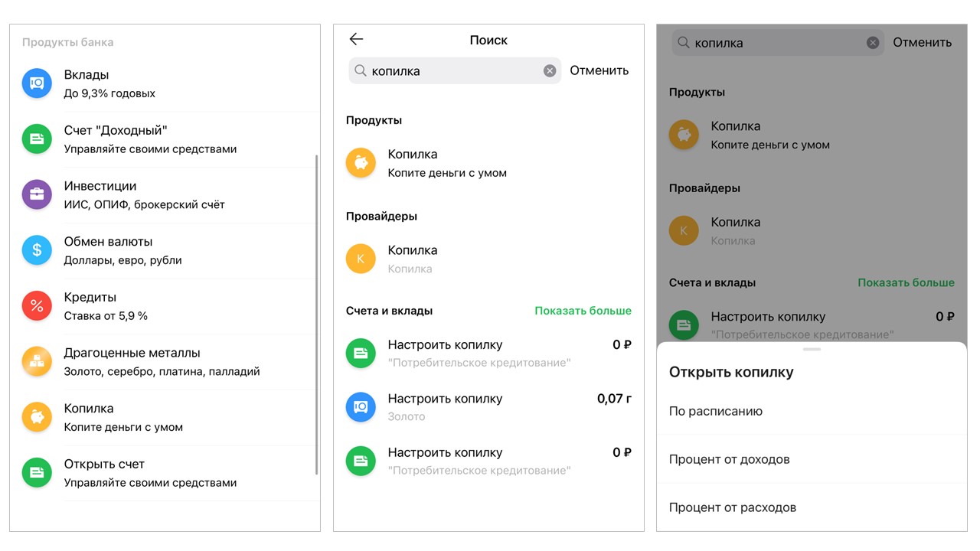Viewport: 980px width, 551px height.
Task: Open the Открыть счет green icon
Action: [37, 473]
